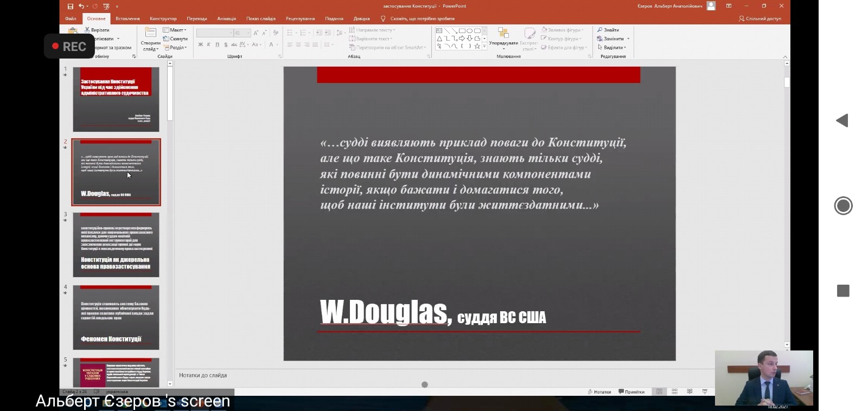Expand the Макет (Layout) dropdown
The width and height of the screenshot is (868, 411).
(x=176, y=30)
